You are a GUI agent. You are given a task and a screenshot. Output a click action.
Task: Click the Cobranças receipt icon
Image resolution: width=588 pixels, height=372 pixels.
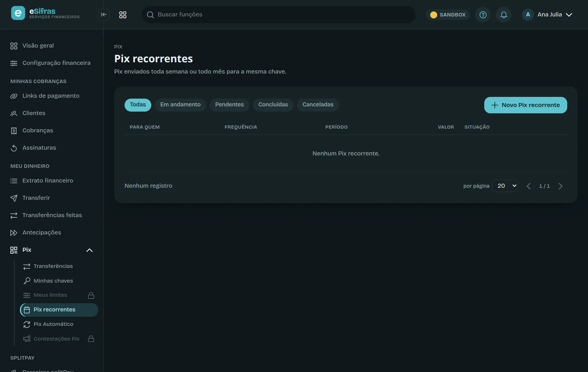pyautogui.click(x=14, y=131)
